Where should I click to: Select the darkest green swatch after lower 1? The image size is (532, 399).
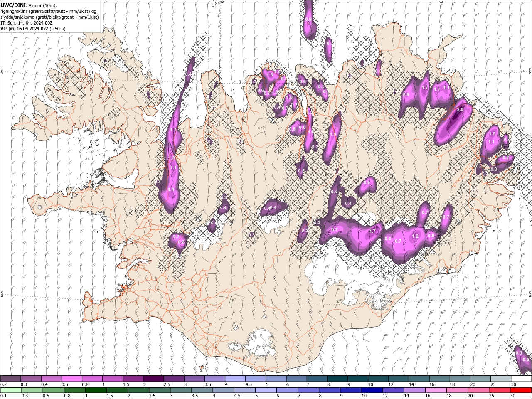click(x=96, y=390)
